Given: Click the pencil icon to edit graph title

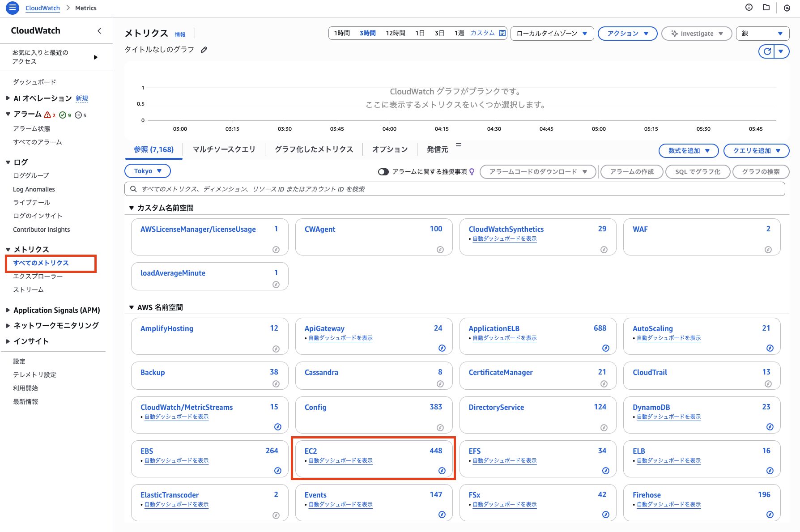Looking at the screenshot, I should [204, 50].
